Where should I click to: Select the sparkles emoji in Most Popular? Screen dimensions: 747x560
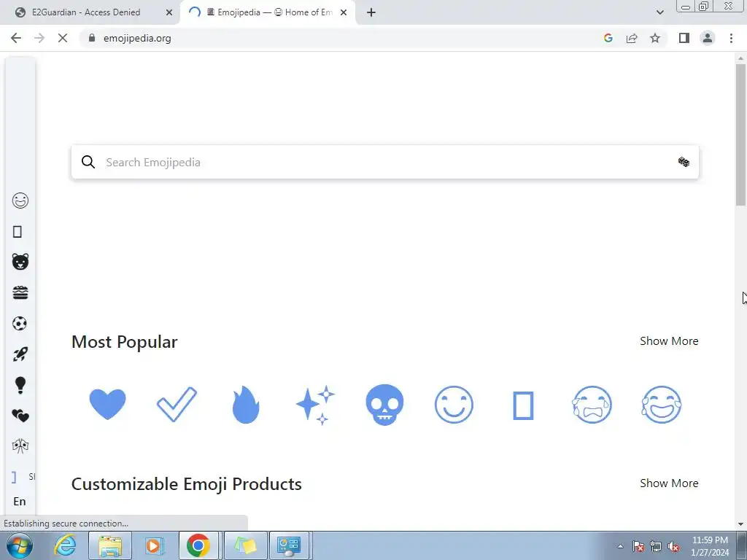[x=315, y=405]
